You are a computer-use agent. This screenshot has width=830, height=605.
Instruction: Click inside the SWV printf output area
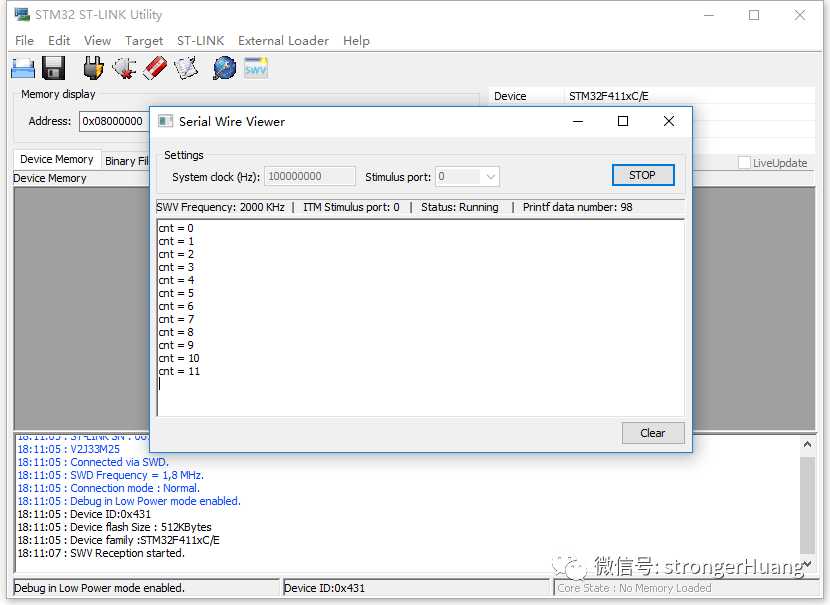[x=421, y=318]
